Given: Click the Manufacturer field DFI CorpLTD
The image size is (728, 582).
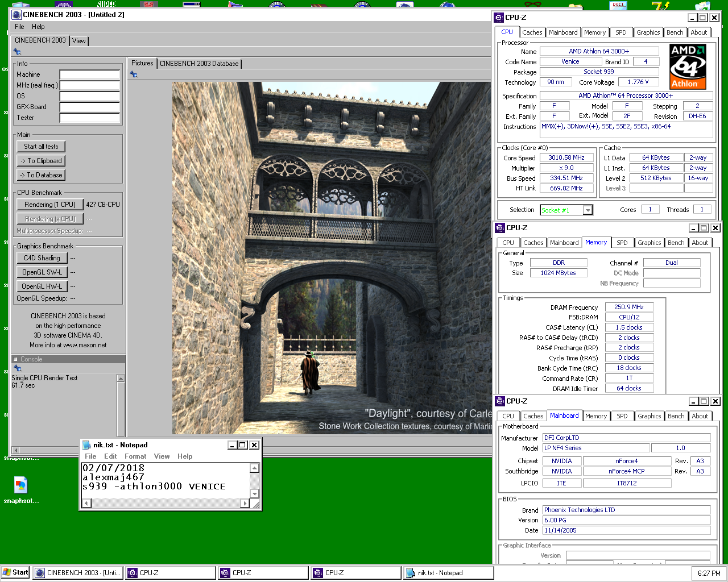Looking at the screenshot, I should tap(626, 438).
